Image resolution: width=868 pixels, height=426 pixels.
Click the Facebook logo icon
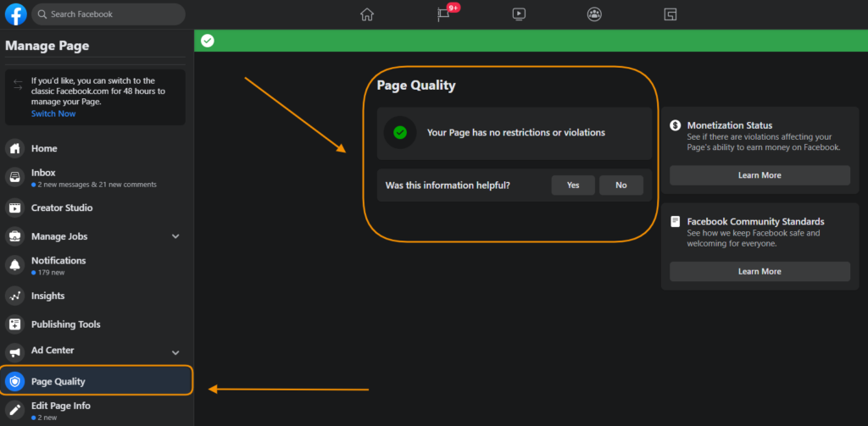tap(15, 14)
